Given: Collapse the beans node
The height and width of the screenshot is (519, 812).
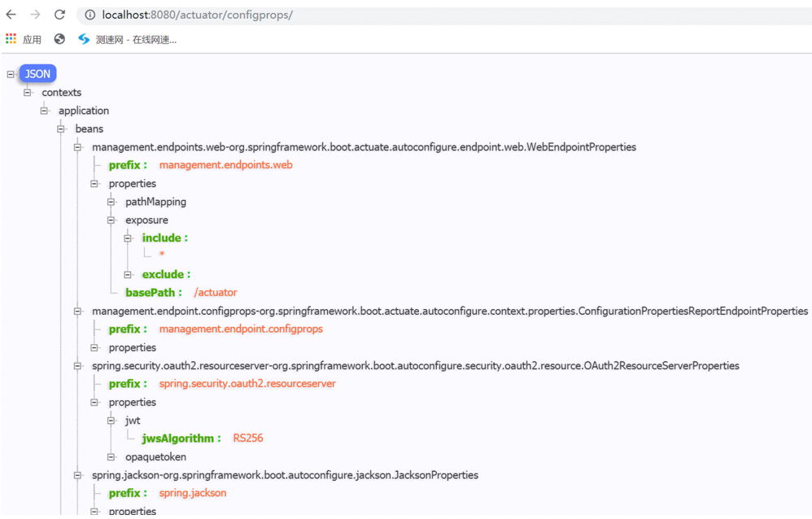Looking at the screenshot, I should click(61, 129).
